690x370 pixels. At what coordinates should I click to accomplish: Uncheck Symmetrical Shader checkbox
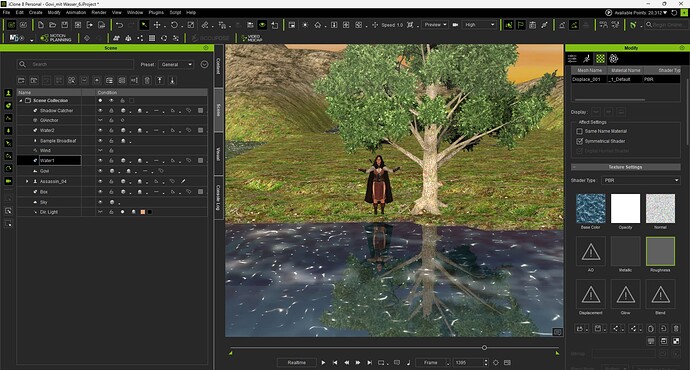click(x=580, y=141)
